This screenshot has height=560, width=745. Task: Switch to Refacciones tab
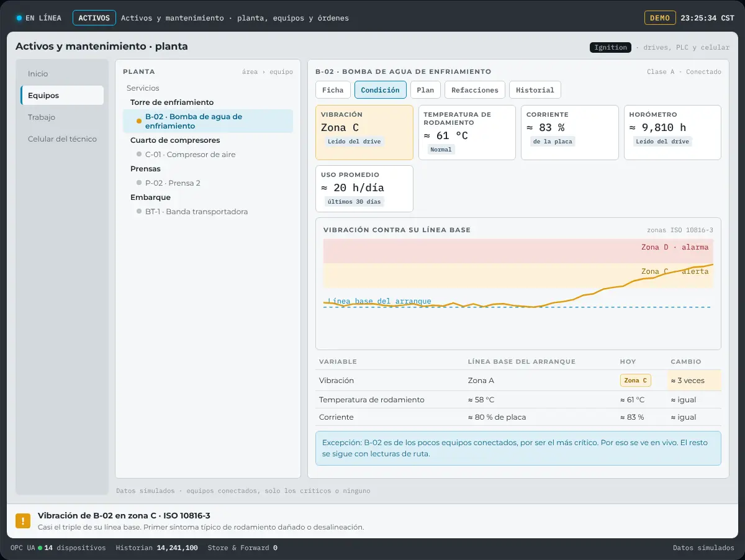(475, 90)
